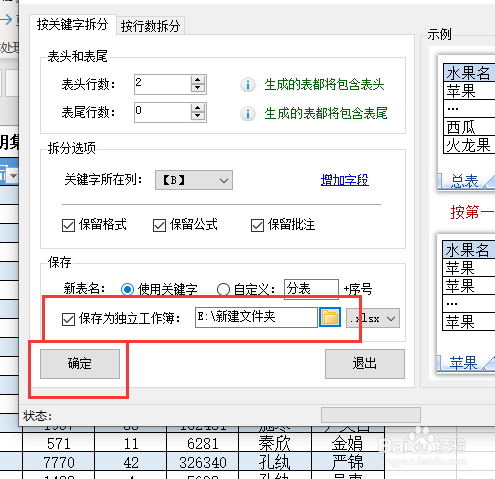Click the 表尾行数 number input field
The height and width of the screenshot is (479, 495).
tap(163, 112)
